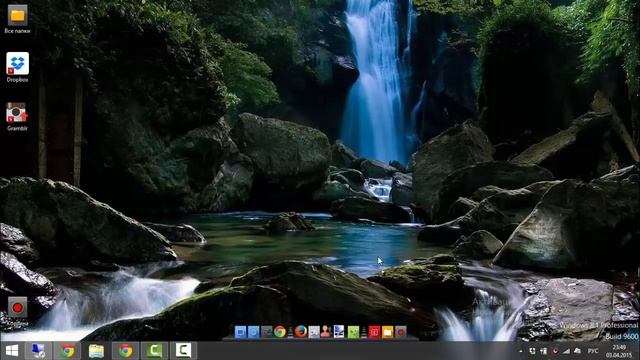Open the network signal tray icon
Image resolution: width=640 pixels, height=360 pixels.
tap(566, 351)
